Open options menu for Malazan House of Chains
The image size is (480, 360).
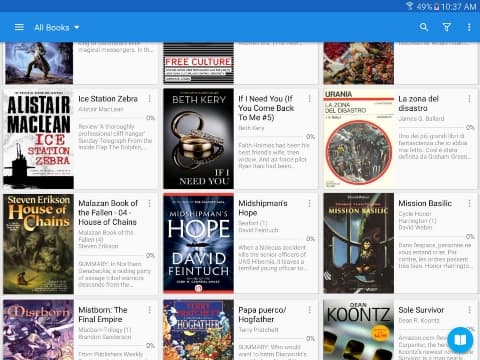click(x=150, y=203)
